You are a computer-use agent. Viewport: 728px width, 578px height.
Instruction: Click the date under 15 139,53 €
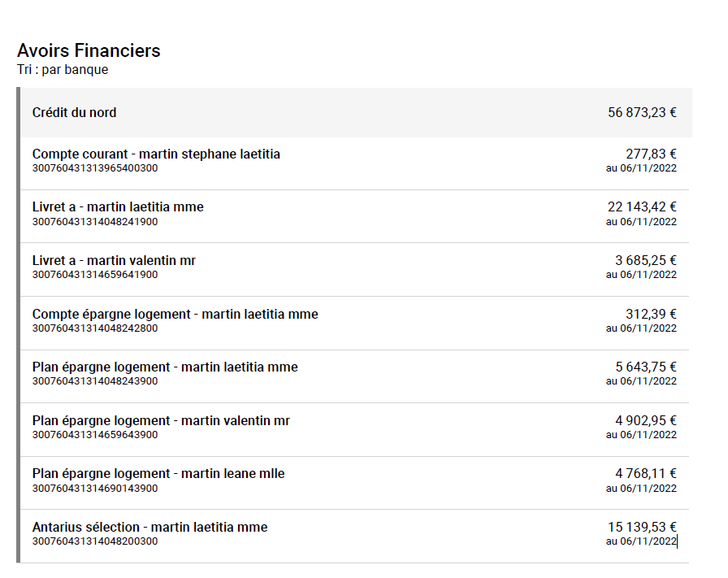click(641, 541)
